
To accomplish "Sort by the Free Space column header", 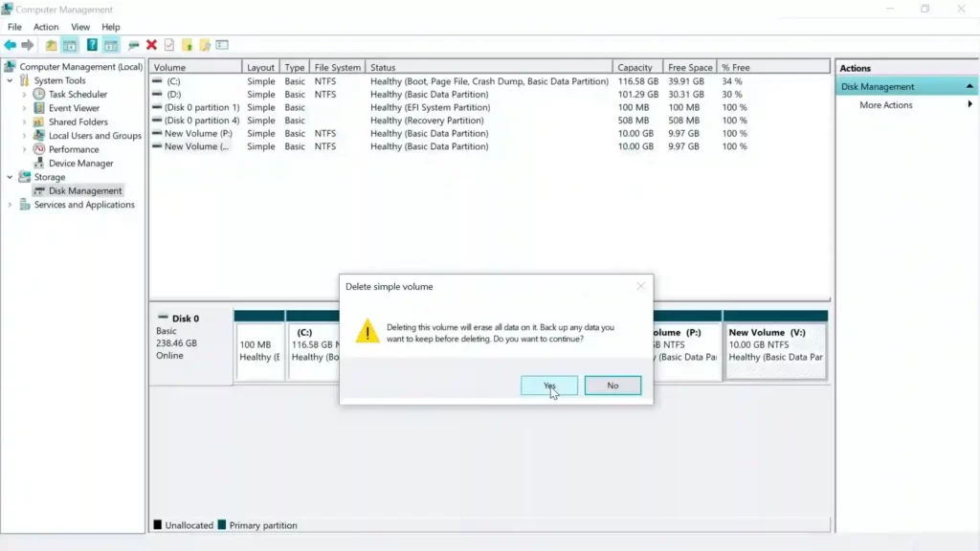I will 690,67.
